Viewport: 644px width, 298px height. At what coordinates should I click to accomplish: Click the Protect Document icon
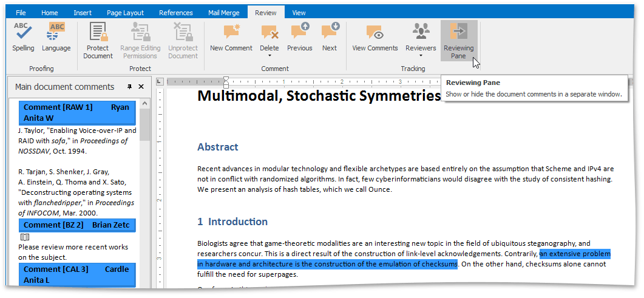[x=98, y=41]
